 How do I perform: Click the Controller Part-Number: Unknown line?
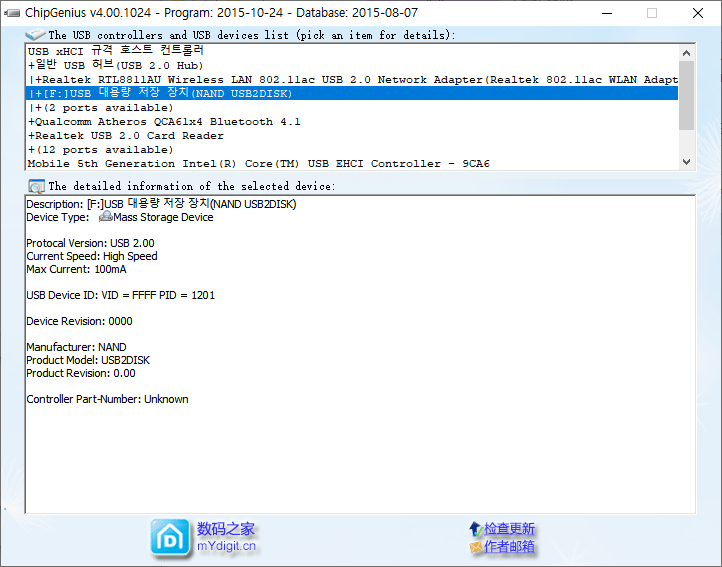click(107, 399)
